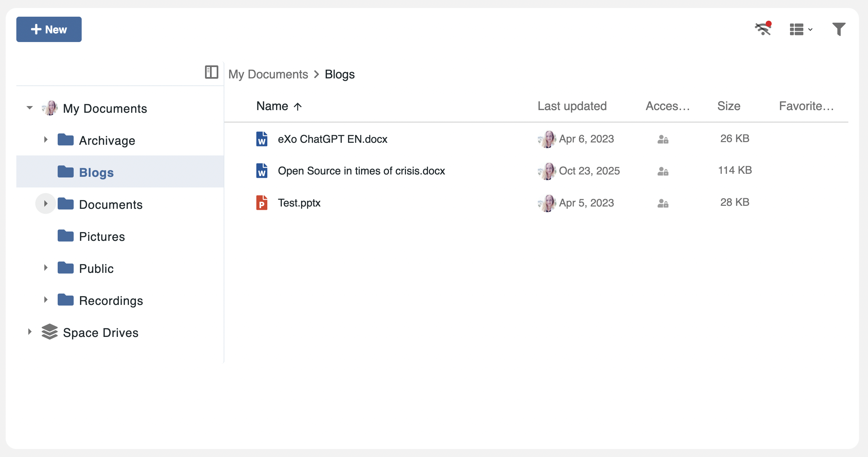Open the filter funnel icon
Image resolution: width=868 pixels, height=457 pixels.
pos(839,29)
